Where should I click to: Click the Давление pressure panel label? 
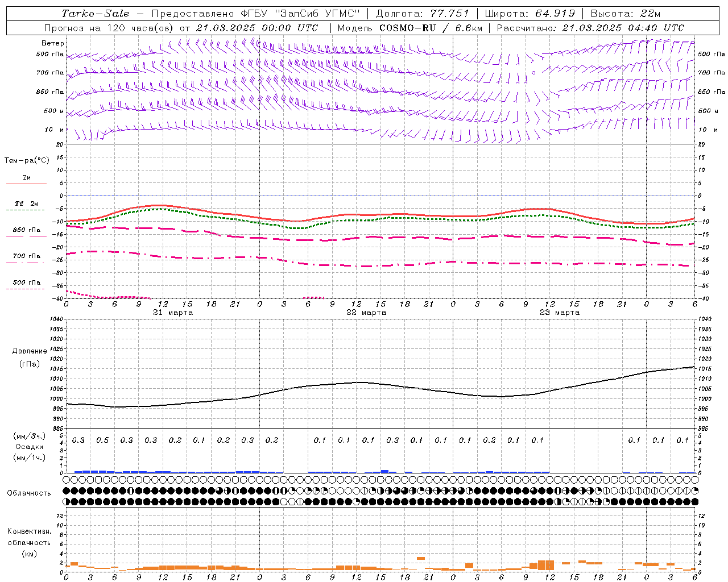(x=30, y=351)
